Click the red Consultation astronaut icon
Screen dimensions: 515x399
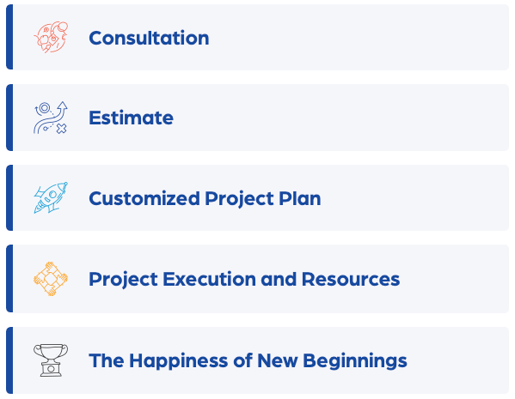[51, 37]
